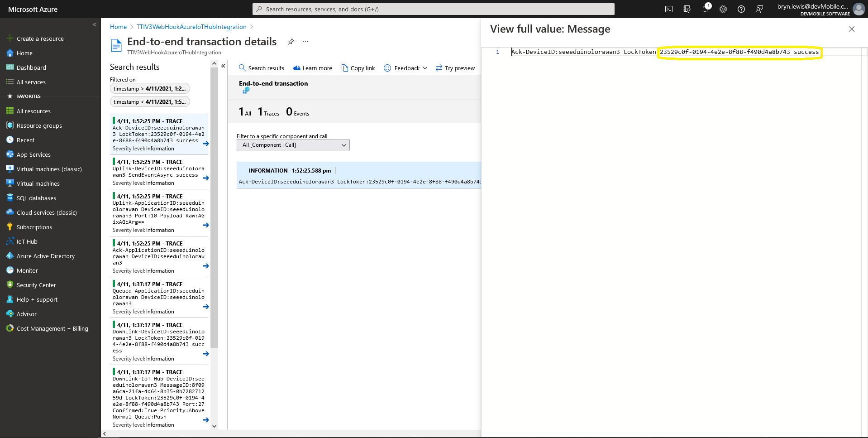Open the Uplink SendEventAsync success trace
This screenshot has height=438, width=868.
[159, 172]
